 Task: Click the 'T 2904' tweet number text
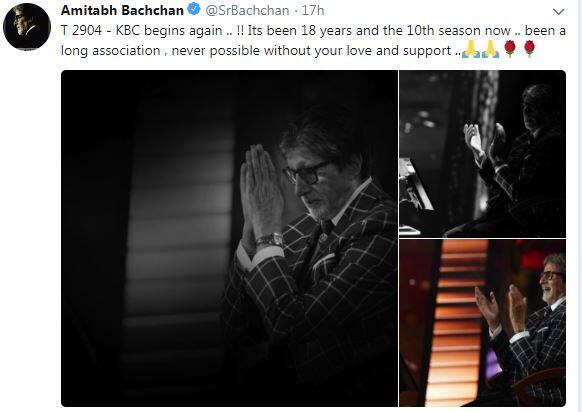81,30
